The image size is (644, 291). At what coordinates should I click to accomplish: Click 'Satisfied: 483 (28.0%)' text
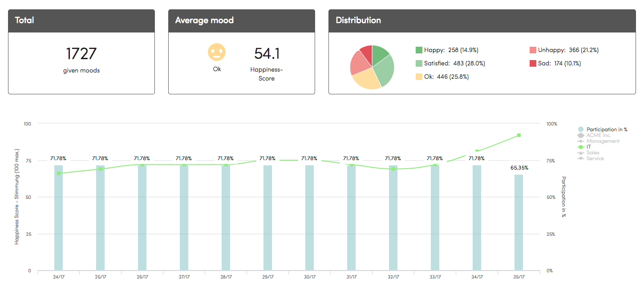tap(454, 63)
